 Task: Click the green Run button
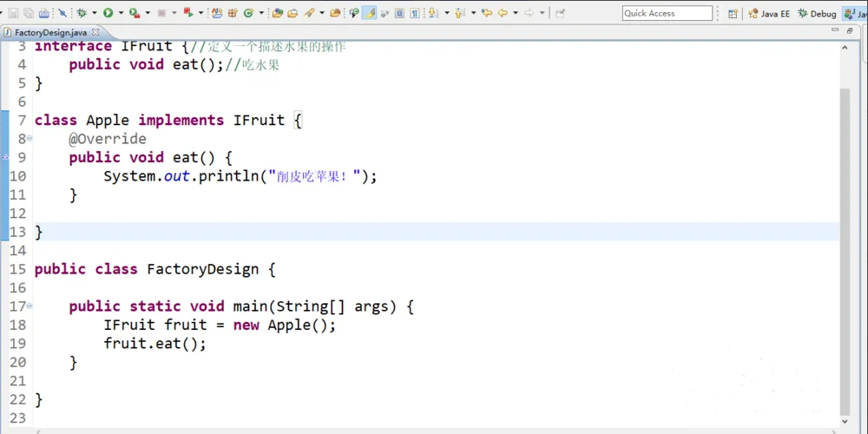108,13
